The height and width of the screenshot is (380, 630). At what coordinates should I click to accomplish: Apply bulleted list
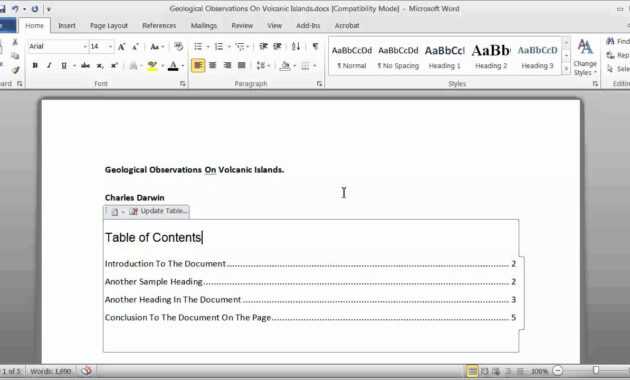[x=198, y=47]
